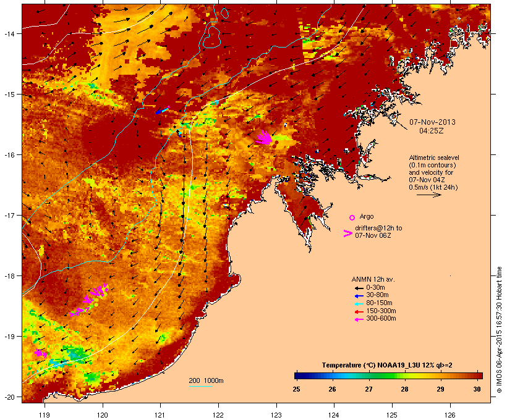Click the longitude label 123
507x420 pixels.
[x=276, y=415]
